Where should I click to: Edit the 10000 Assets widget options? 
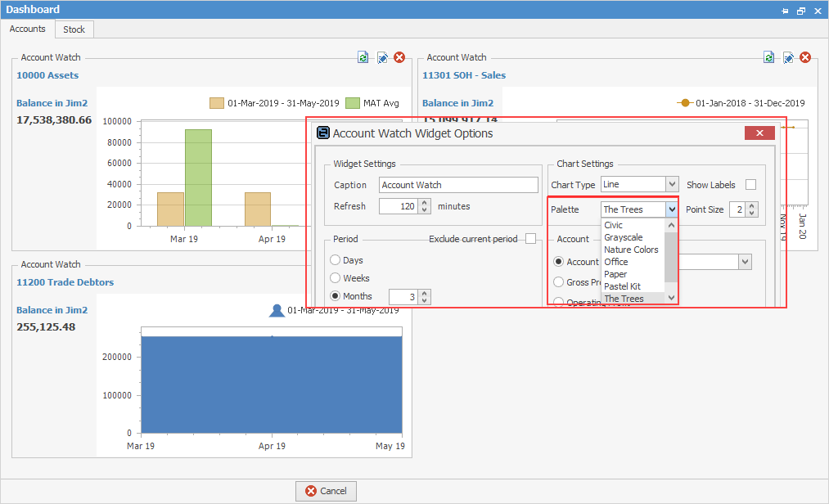click(381, 57)
